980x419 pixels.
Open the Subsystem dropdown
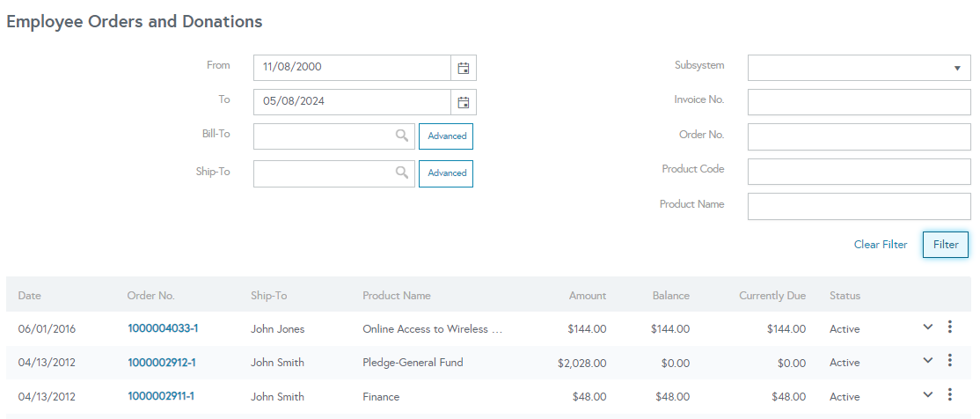(859, 68)
